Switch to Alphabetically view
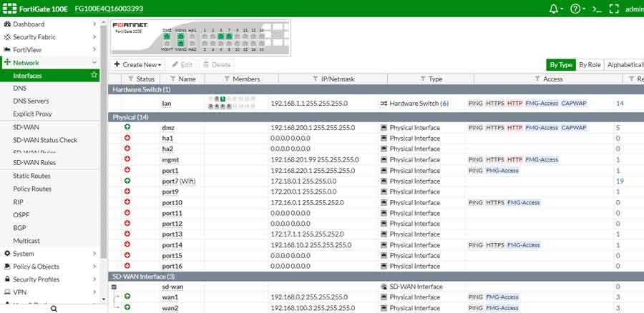644x313 pixels. 625,65
